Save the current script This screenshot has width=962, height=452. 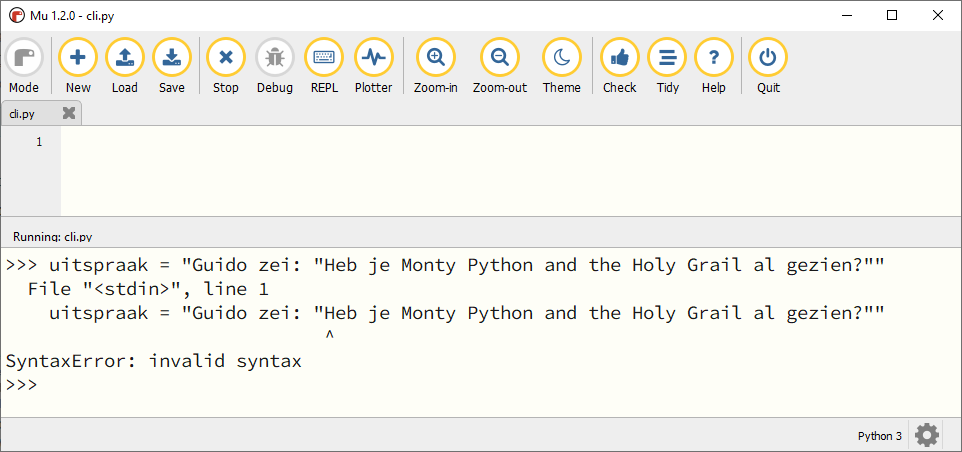pyautogui.click(x=172, y=66)
